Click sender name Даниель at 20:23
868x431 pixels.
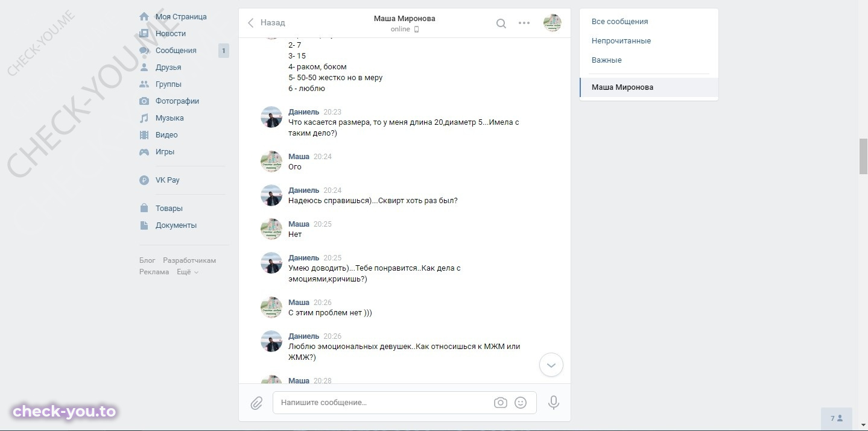coord(304,112)
